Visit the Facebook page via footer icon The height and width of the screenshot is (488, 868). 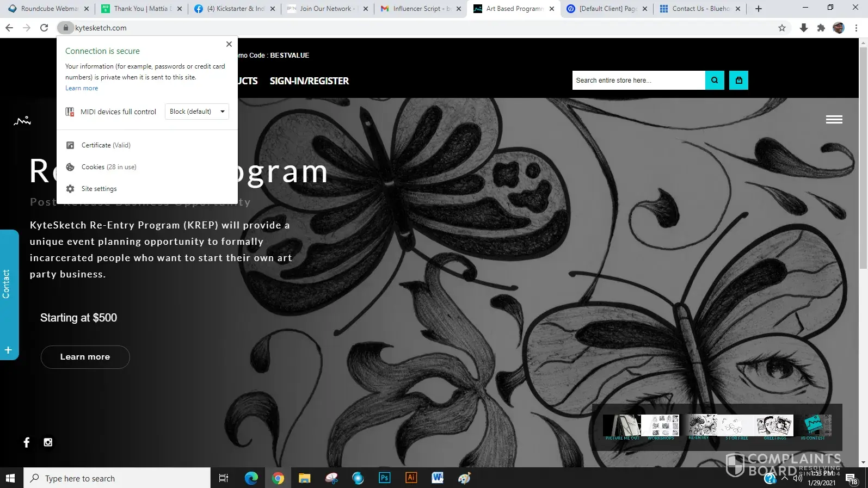tap(27, 442)
